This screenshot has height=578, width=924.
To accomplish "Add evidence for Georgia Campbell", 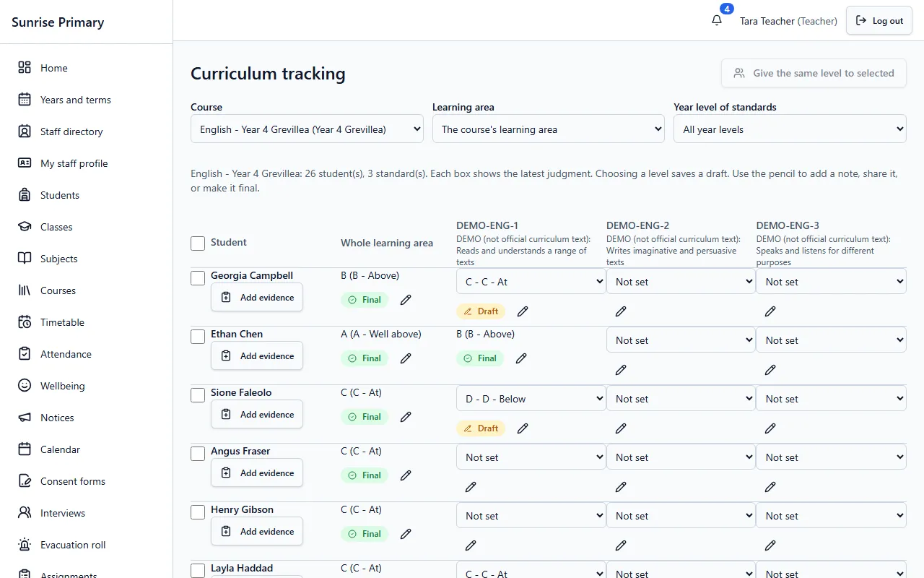I will click(257, 298).
